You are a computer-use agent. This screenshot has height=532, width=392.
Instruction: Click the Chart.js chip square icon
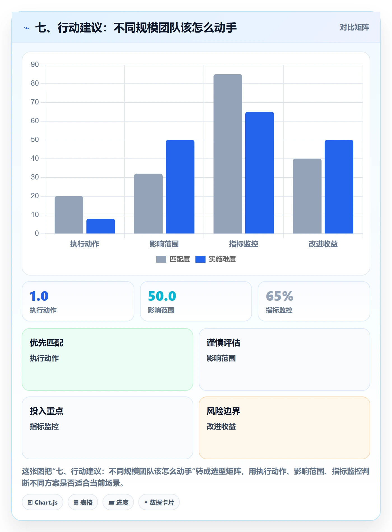pyautogui.click(x=30, y=503)
